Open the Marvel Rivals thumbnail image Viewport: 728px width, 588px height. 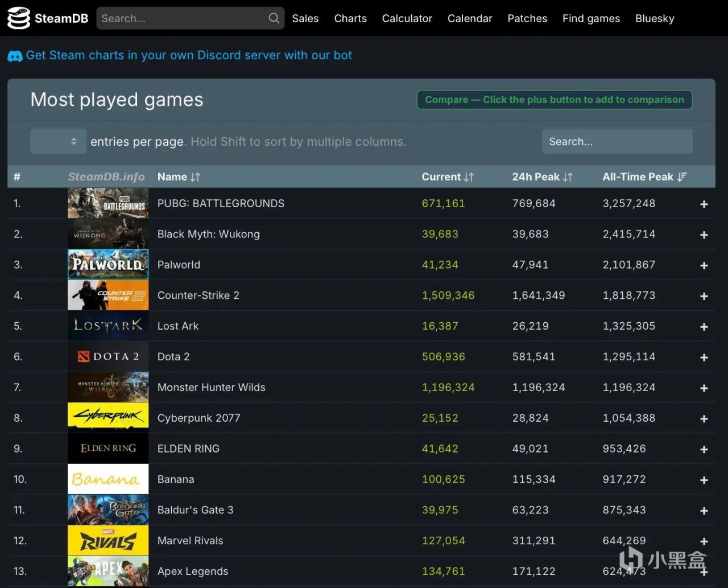[108, 541]
